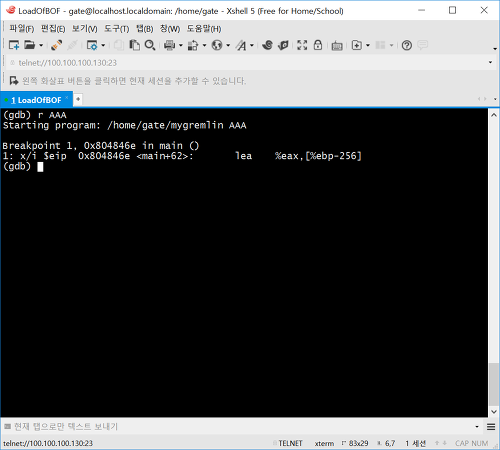The image size is (500, 450).
Task: Click the add new tab button
Action: 78,99
